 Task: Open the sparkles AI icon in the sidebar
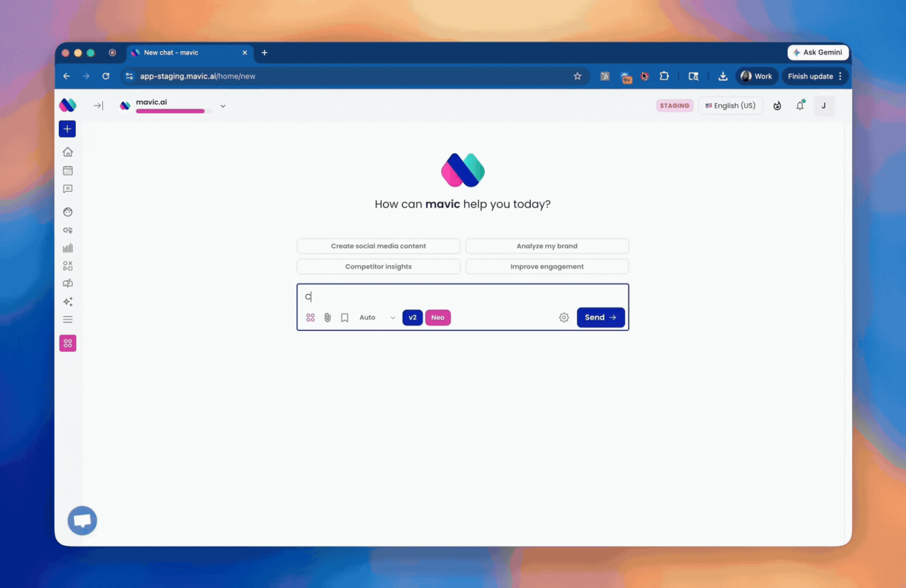pos(68,302)
